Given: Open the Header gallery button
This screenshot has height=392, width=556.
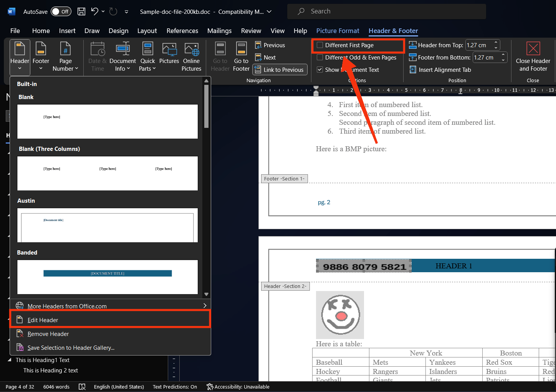Looking at the screenshot, I should 20,57.
